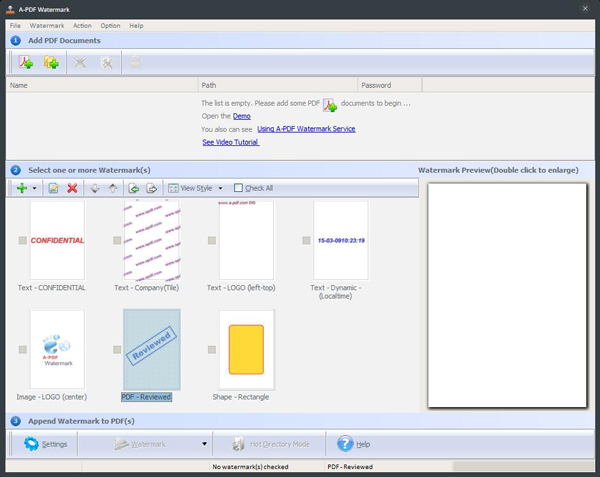
Task: Edit the selected watermark
Action: pos(53,188)
